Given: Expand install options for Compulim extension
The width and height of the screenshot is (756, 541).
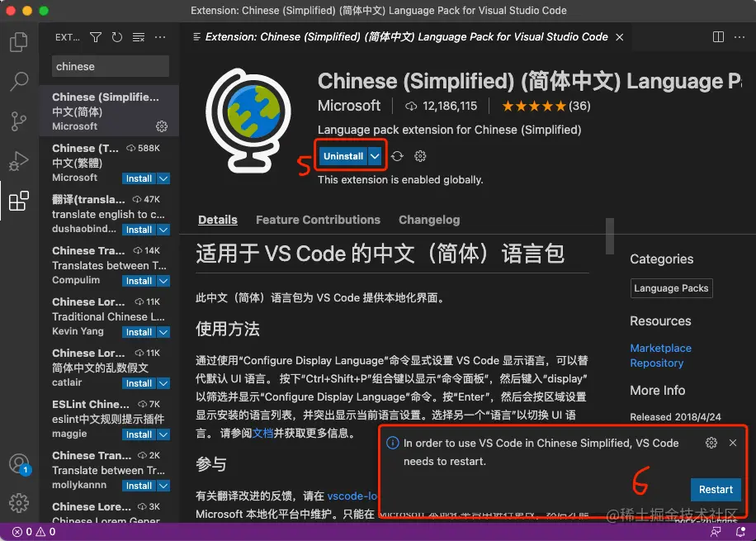Looking at the screenshot, I should pyautogui.click(x=164, y=281).
